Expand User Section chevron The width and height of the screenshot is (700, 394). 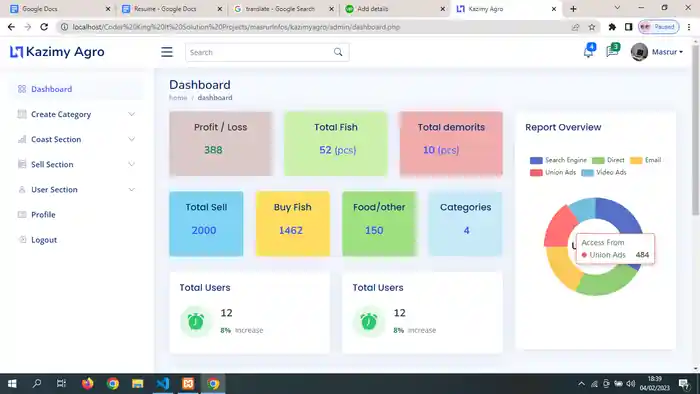pos(131,190)
